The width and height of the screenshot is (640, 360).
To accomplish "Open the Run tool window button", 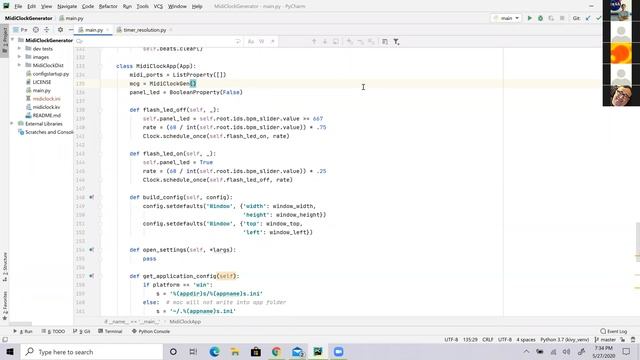I will click(x=23, y=331).
